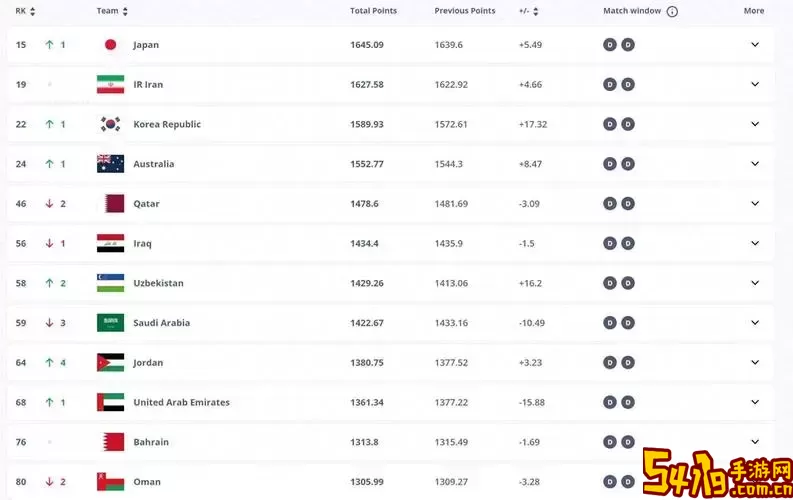This screenshot has height=500, width=793.
Task: Open the United Arab Emirates team link
Action: coord(182,402)
